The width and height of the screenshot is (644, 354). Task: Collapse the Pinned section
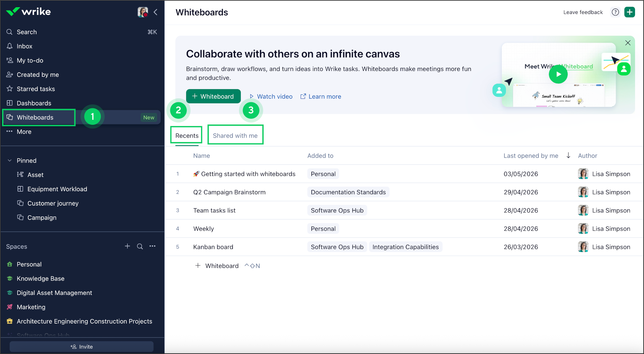coord(10,161)
